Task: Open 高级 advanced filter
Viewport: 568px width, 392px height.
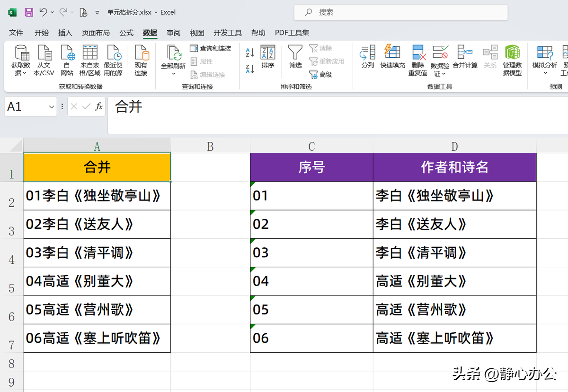Action: pos(321,75)
